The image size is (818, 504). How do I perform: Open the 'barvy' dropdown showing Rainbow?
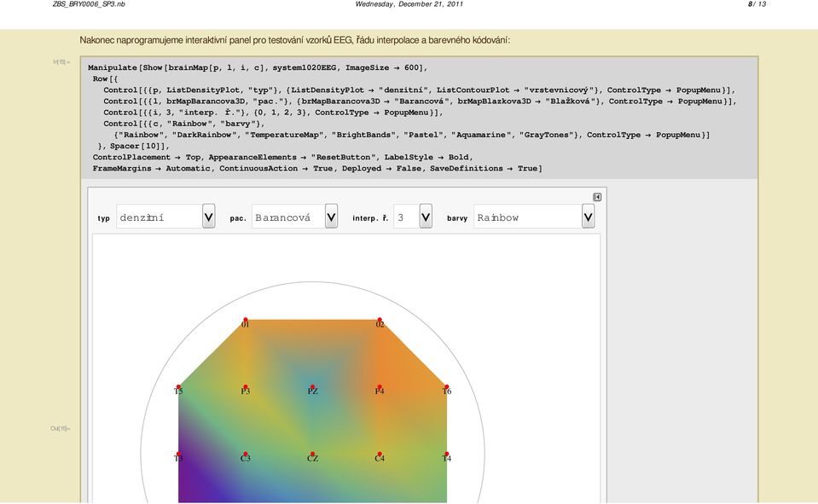534,217
